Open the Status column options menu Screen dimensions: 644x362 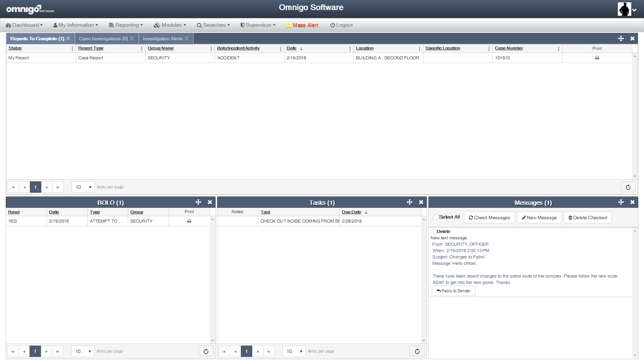tap(72, 49)
